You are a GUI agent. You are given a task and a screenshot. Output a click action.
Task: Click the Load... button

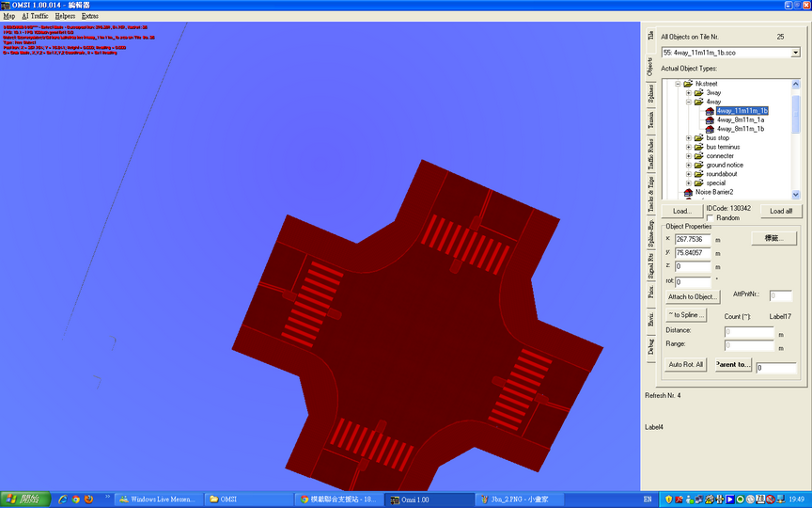[x=682, y=211]
